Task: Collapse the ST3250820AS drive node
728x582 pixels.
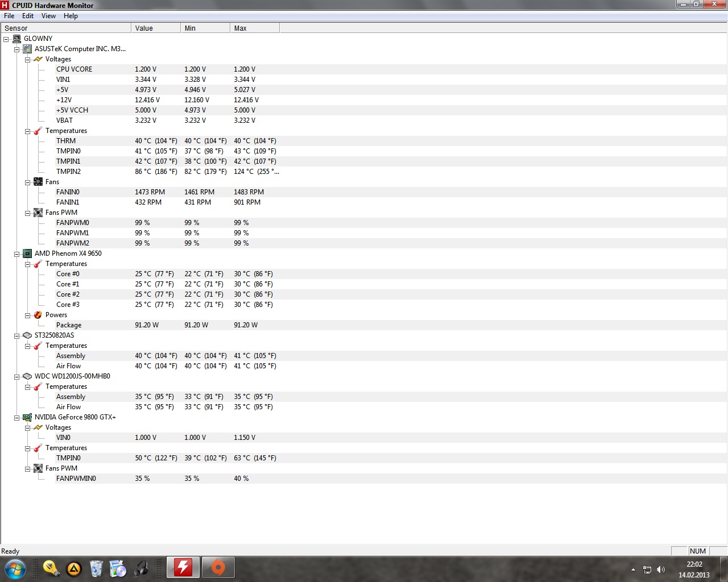Action: click(17, 336)
